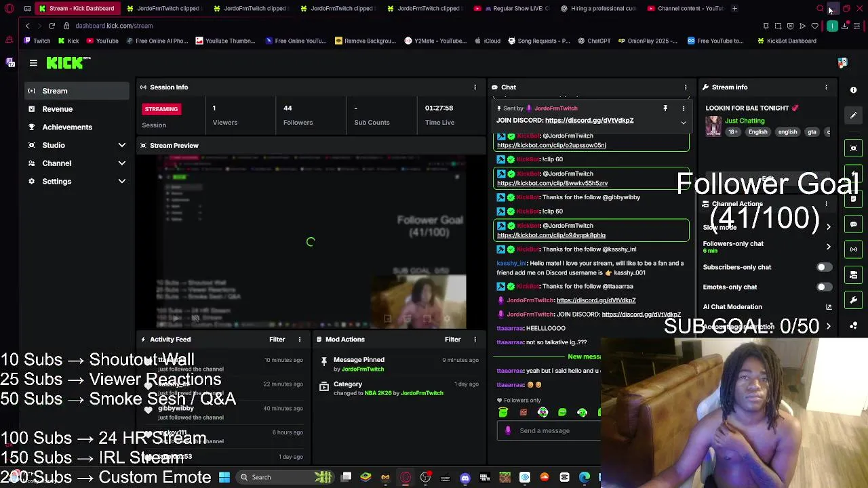Click the Send a message field
The height and width of the screenshot is (488, 868).
coord(549,430)
